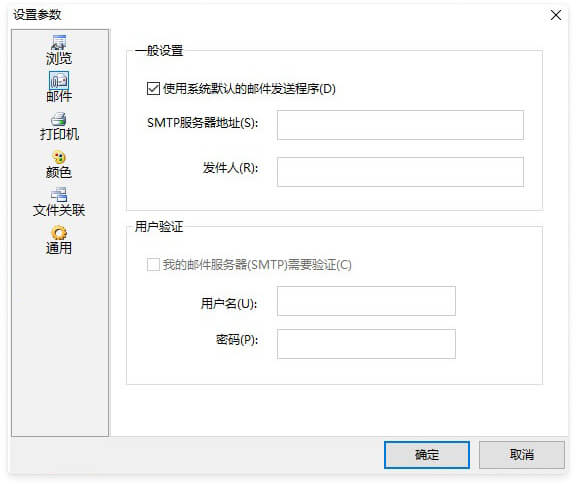Click the 用户名 username input field
Screen dimensions: 576x486
click(x=366, y=301)
